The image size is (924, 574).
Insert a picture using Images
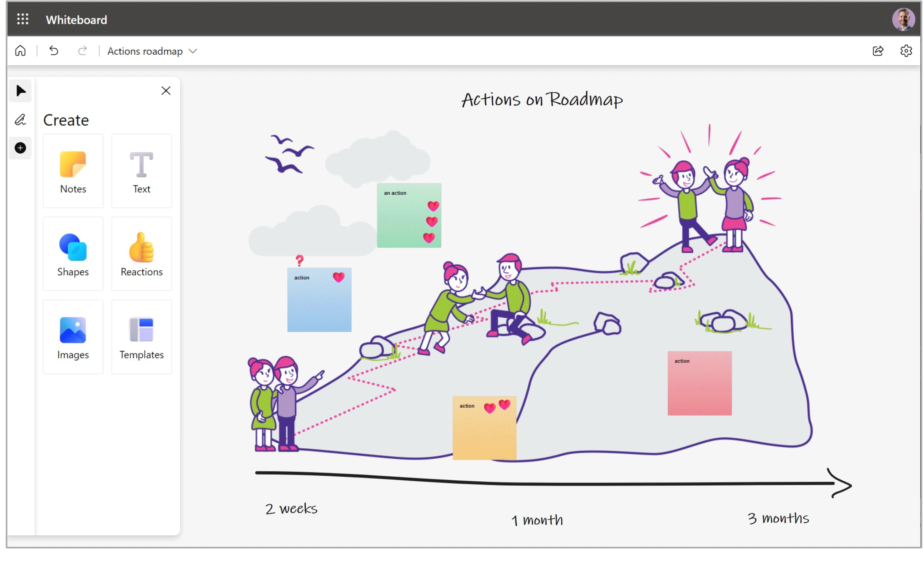point(73,337)
